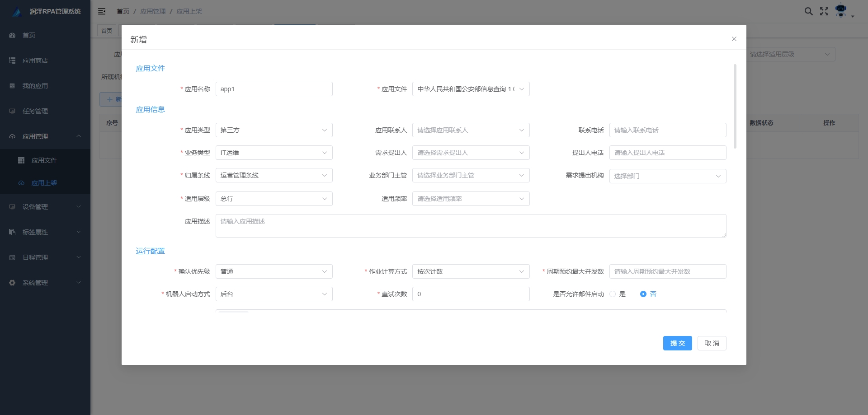Toggle sidebar with the hamburger collapse icon
Viewport: 868px width, 415px height.
click(102, 11)
